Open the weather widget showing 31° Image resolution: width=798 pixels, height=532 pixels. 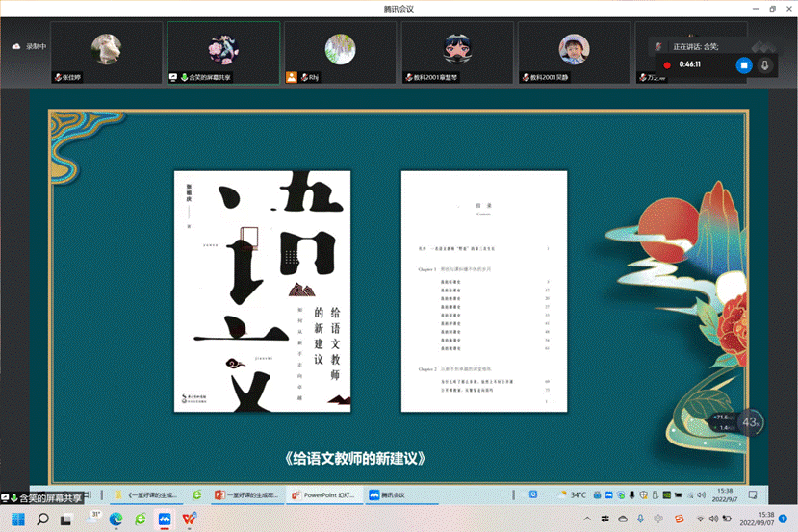(x=94, y=519)
